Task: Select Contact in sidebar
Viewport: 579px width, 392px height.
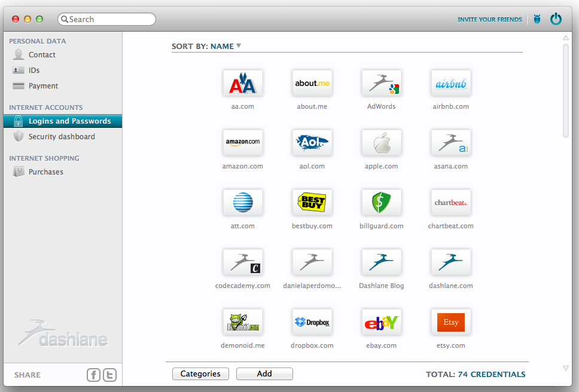Action: (63, 54)
